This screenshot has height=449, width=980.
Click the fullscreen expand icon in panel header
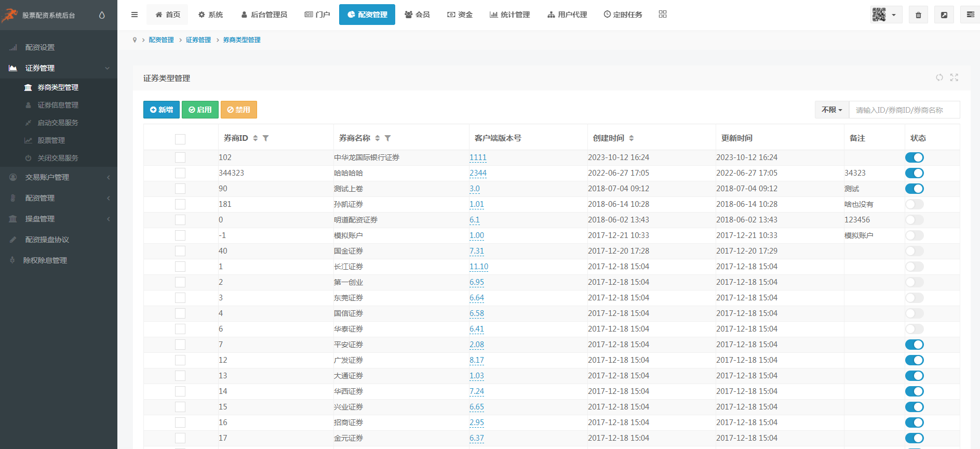pyautogui.click(x=954, y=77)
